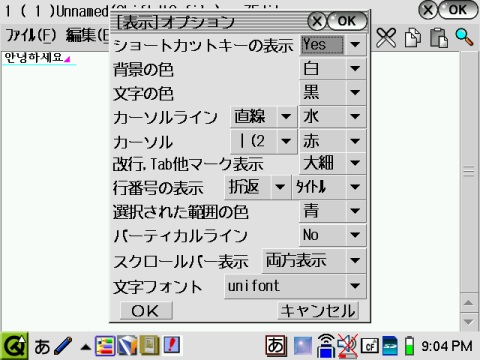Click the pencil input method icon in taskbar
Screen dimensions: 480x360
click(x=63, y=346)
